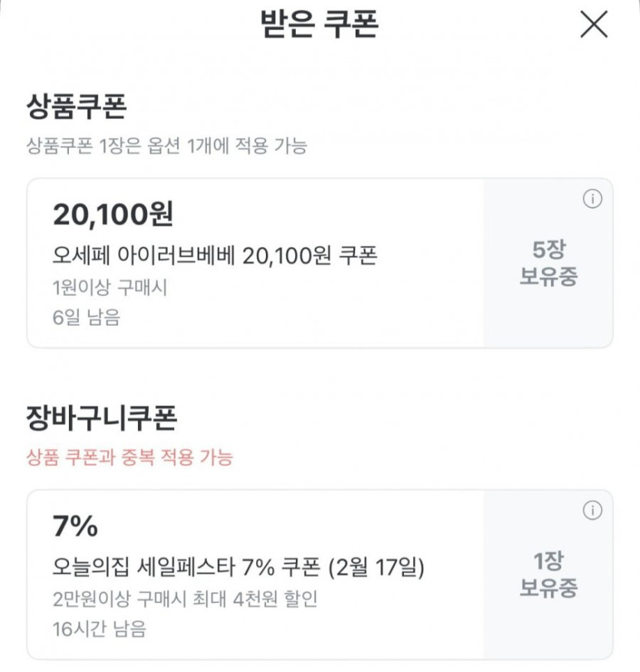This screenshot has height=672, width=640.
Task: Click the 1원이상 구매시 condition text
Action: (x=110, y=289)
